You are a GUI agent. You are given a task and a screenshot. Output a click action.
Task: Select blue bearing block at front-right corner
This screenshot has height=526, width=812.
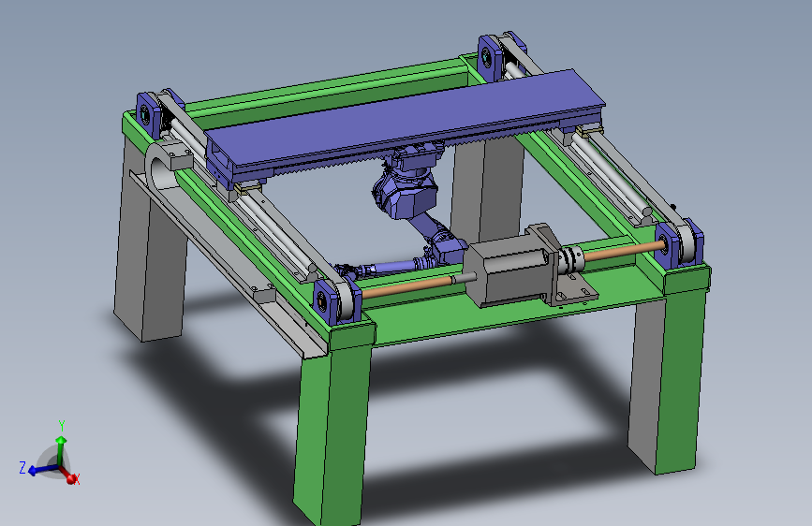678,244
